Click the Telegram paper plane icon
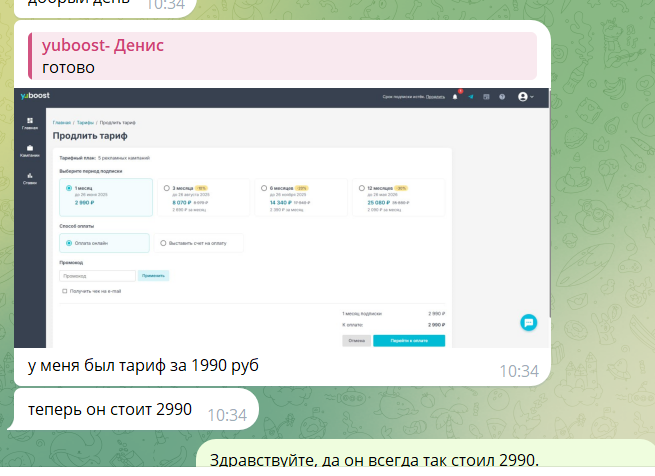Screen dimensions: 655x476 [x=471, y=97]
